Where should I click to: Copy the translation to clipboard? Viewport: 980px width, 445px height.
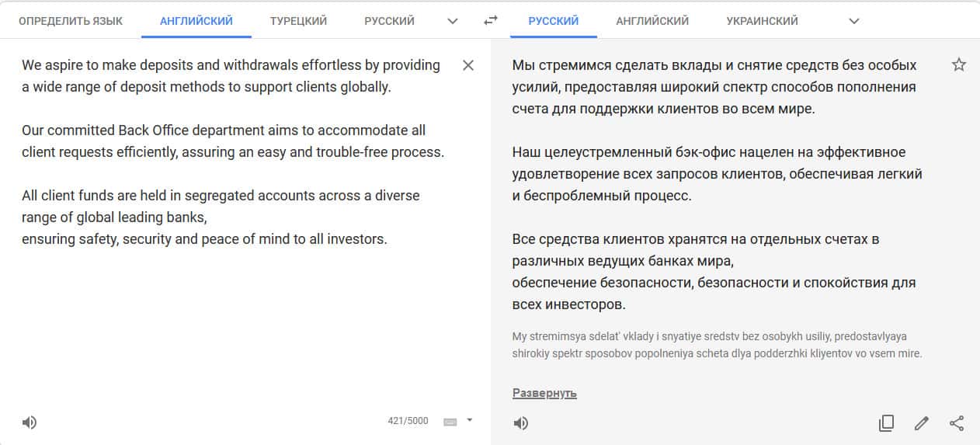coord(886,423)
